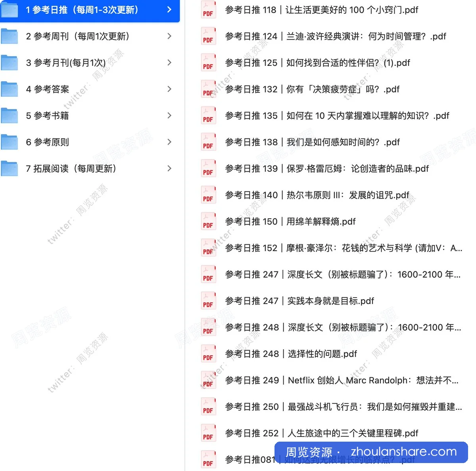476x471 pixels.
Task: Expand chevron of 7 拓展阅读 folder
Action: point(169,168)
